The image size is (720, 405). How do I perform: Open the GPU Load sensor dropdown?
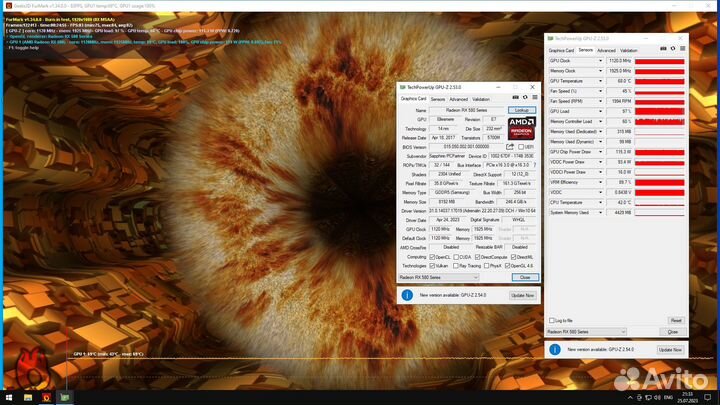point(600,111)
